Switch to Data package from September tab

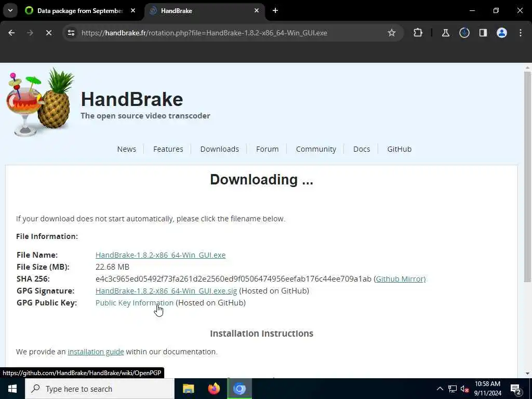click(80, 11)
